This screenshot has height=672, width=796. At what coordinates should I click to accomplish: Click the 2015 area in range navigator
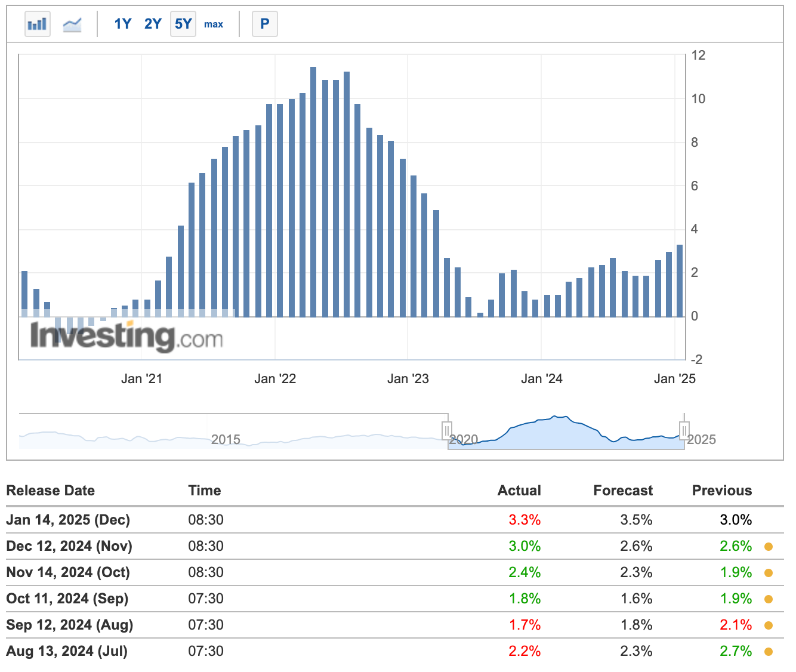click(226, 439)
